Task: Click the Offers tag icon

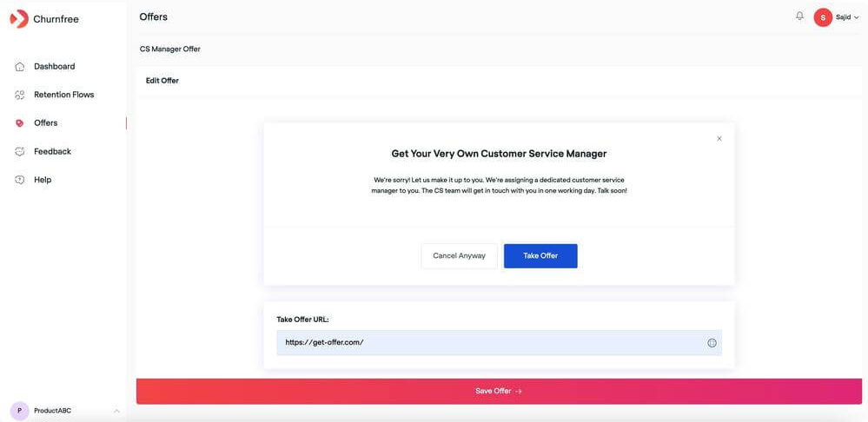Action: (x=20, y=123)
